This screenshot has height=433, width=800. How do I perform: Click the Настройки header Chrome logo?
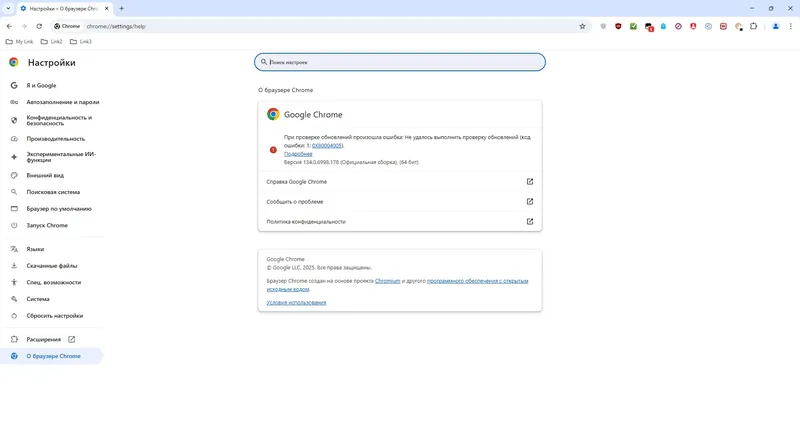coord(14,62)
